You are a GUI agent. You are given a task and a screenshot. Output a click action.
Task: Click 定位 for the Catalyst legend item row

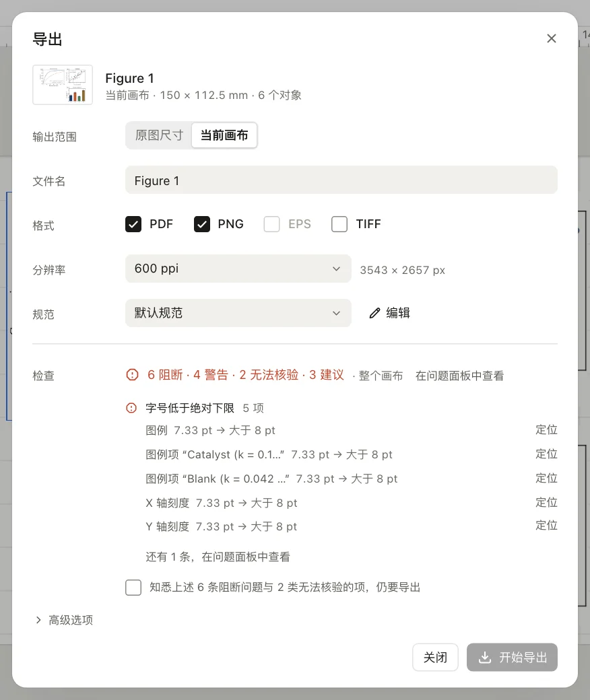(546, 454)
